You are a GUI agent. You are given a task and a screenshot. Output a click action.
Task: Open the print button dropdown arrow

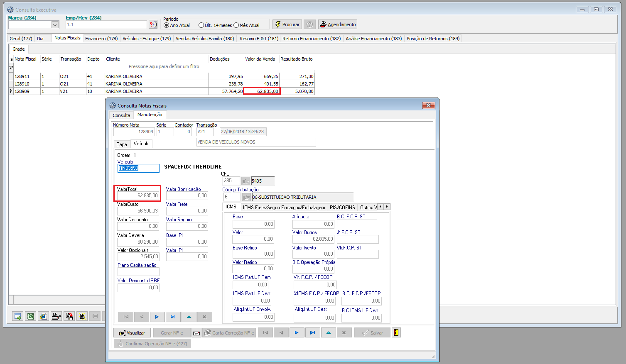click(60, 317)
